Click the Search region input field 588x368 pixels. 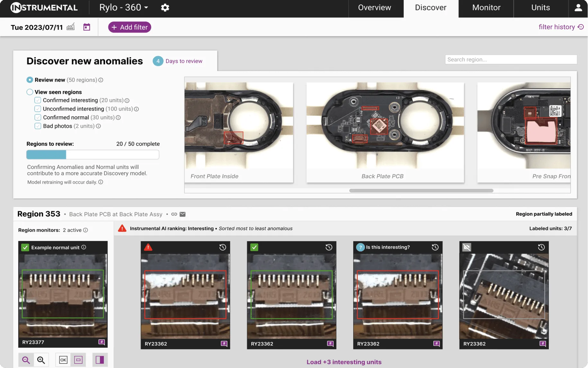pos(511,59)
